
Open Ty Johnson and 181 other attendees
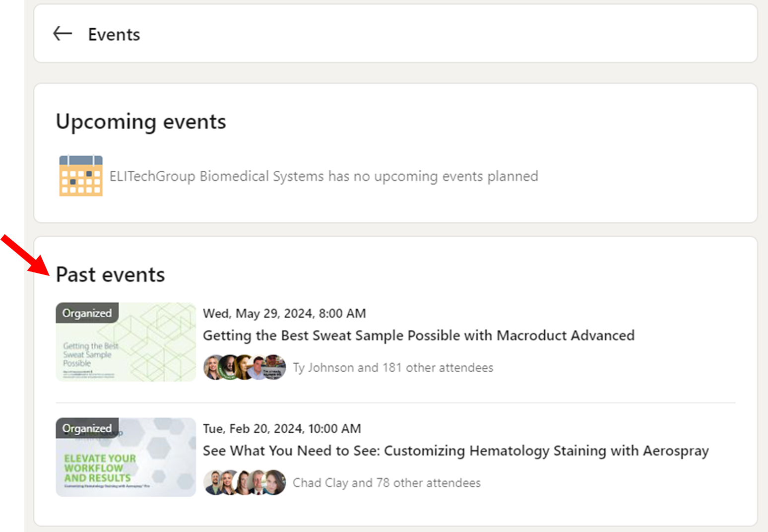click(x=393, y=368)
